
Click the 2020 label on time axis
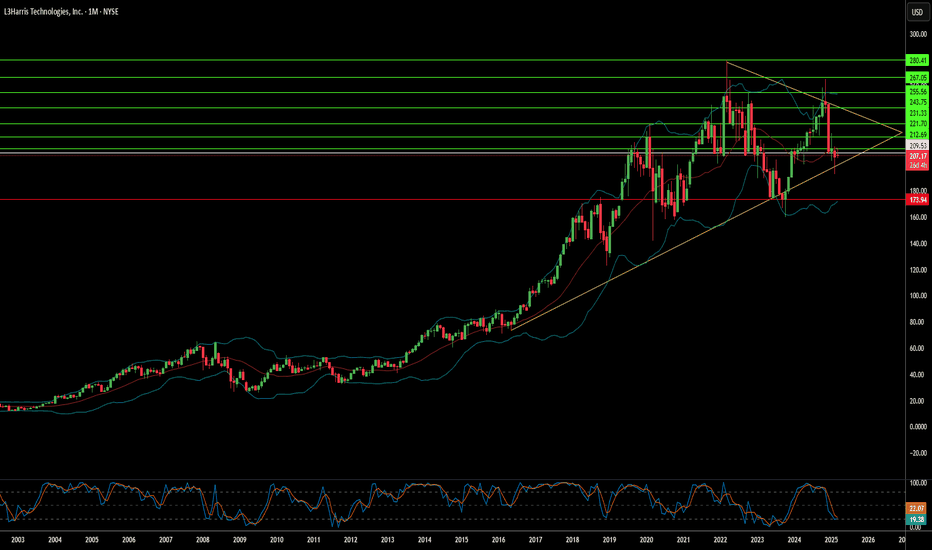click(x=646, y=540)
